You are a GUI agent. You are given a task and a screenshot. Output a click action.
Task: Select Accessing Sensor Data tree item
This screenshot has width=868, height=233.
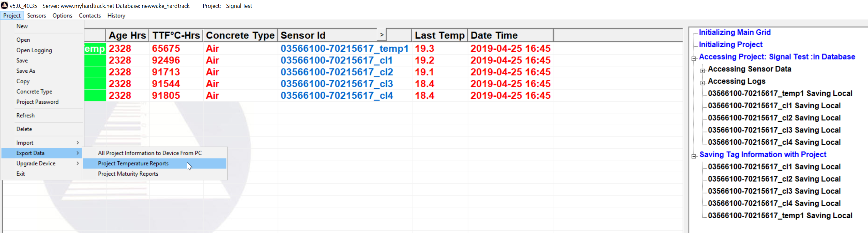coord(749,69)
